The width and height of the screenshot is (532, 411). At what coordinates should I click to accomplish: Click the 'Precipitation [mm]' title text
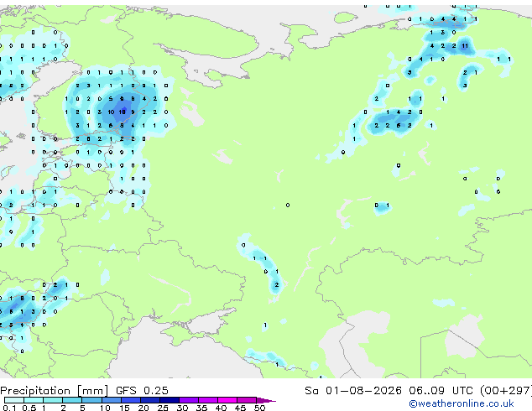click(55, 391)
